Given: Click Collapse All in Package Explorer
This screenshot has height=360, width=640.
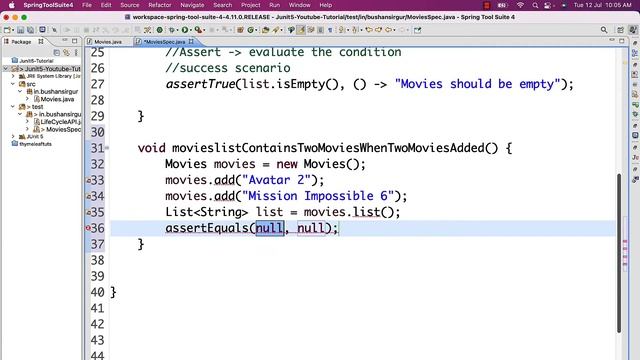Looking at the screenshot, I should [57, 53].
